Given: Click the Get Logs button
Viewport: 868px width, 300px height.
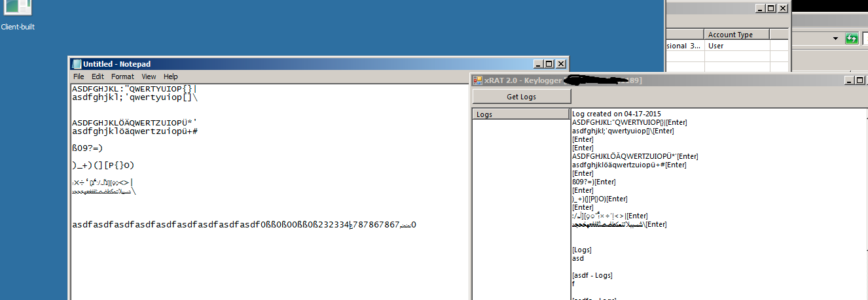Looking at the screenshot, I should 521,97.
